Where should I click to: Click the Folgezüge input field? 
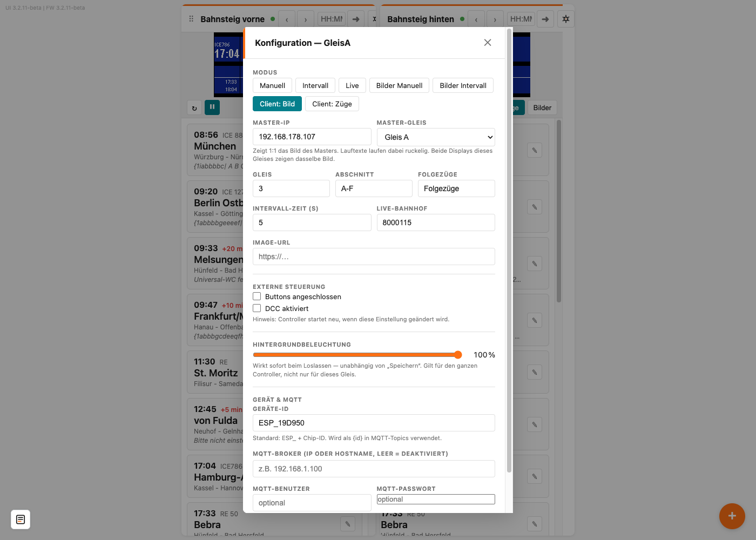[x=457, y=188]
